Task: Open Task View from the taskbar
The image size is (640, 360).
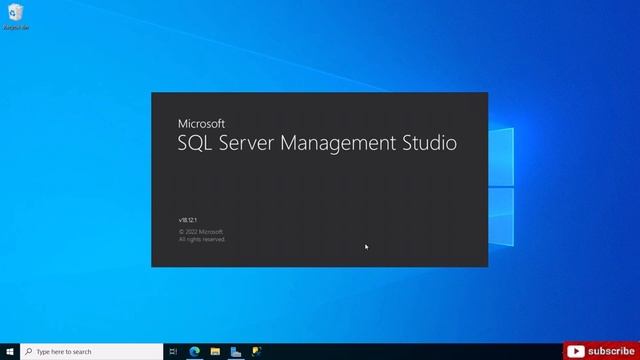Action: tap(173, 351)
